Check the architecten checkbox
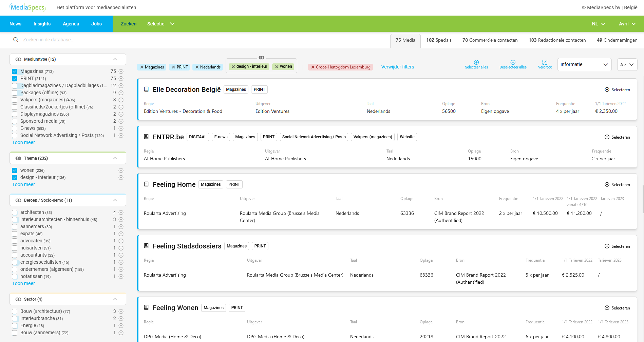The width and height of the screenshot is (644, 342). (15, 213)
